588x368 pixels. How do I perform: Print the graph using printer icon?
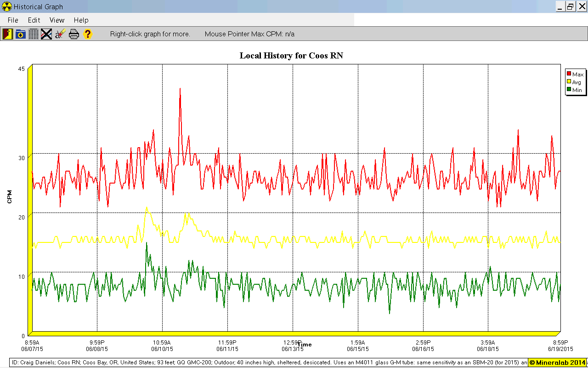click(74, 34)
